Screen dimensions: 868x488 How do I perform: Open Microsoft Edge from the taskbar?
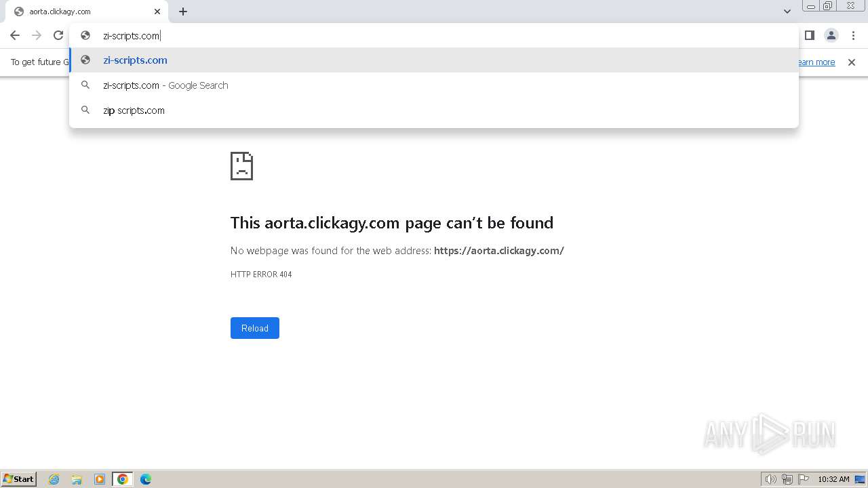point(146,479)
